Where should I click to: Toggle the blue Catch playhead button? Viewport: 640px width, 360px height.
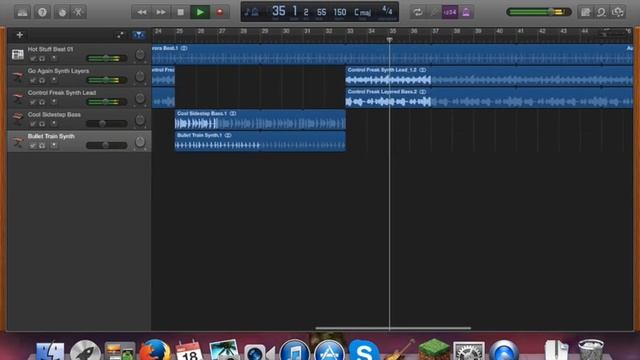click(x=139, y=35)
